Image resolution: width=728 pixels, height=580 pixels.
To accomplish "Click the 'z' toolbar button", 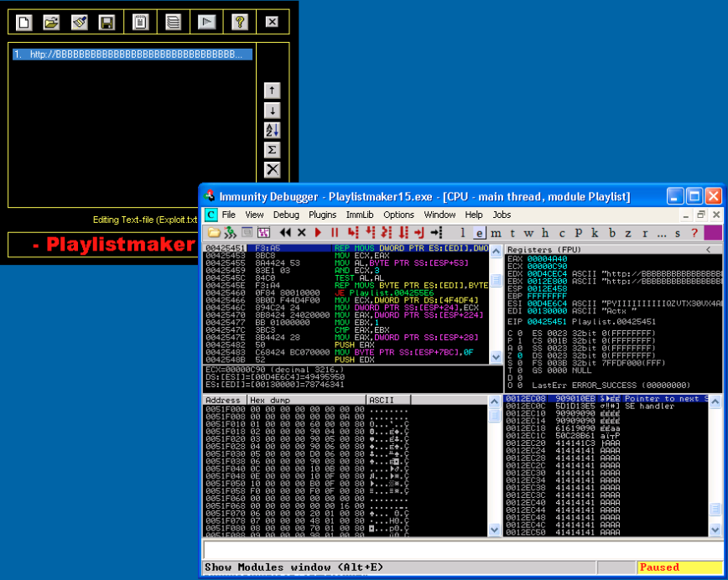I will (x=628, y=233).
